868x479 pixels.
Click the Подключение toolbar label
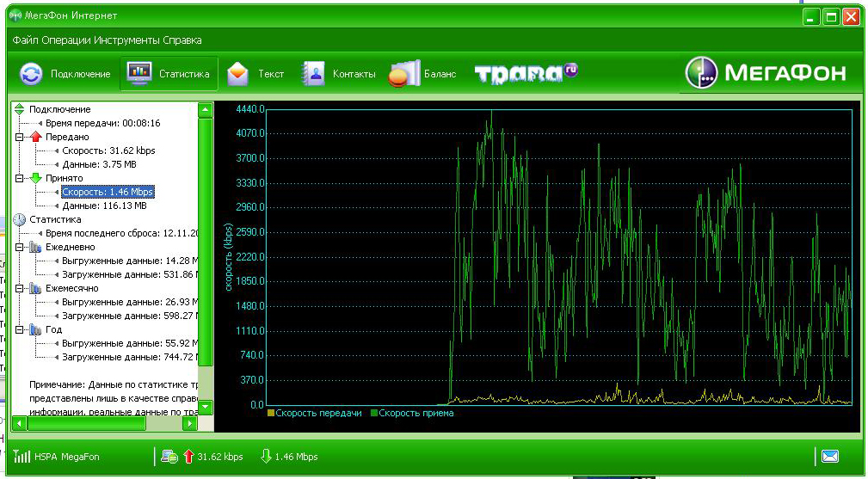tap(81, 74)
